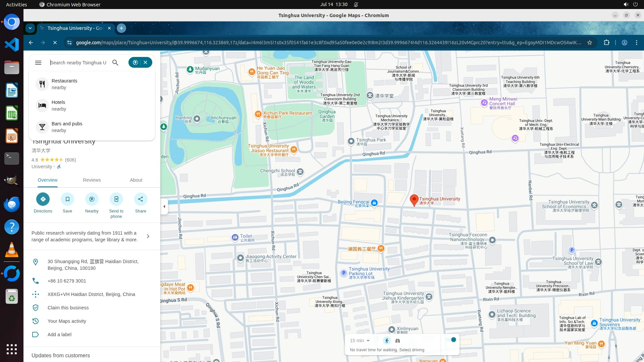
Task: Select Restaurants nearby suggestion
Action: (x=64, y=84)
